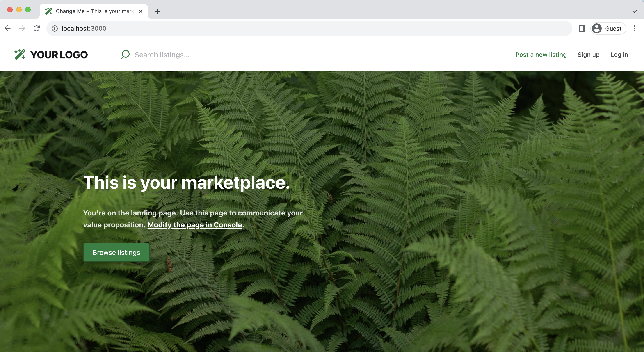The height and width of the screenshot is (352, 644).
Task: Click the Log in link
Action: click(x=619, y=55)
